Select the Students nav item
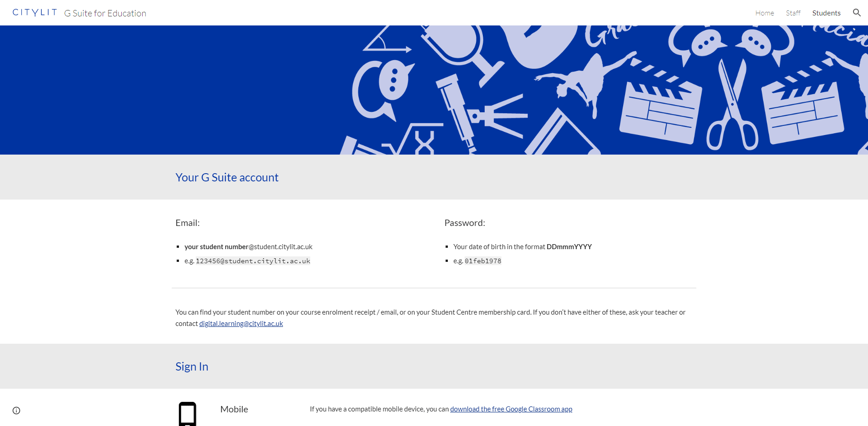Screen dimensions: 868x426 point(826,13)
